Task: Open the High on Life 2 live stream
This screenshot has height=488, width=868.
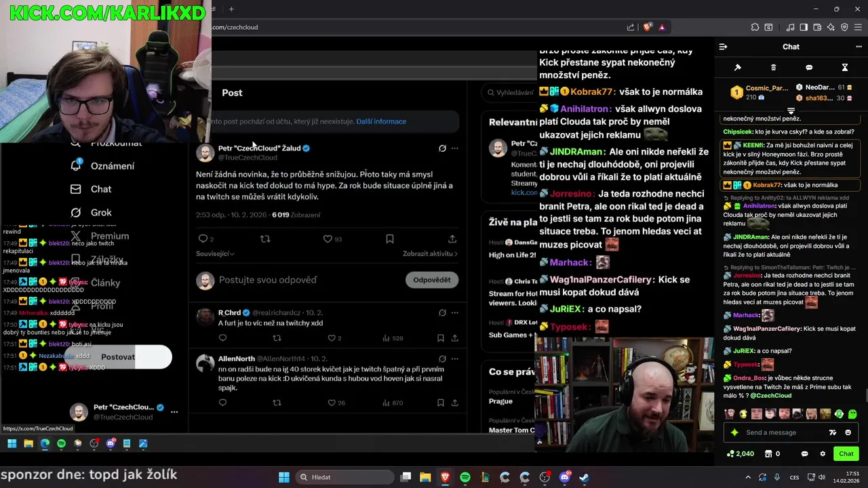Action: click(513, 254)
